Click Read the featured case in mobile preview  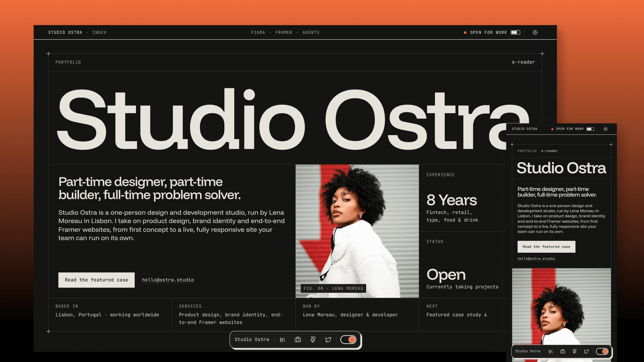pyautogui.click(x=546, y=247)
